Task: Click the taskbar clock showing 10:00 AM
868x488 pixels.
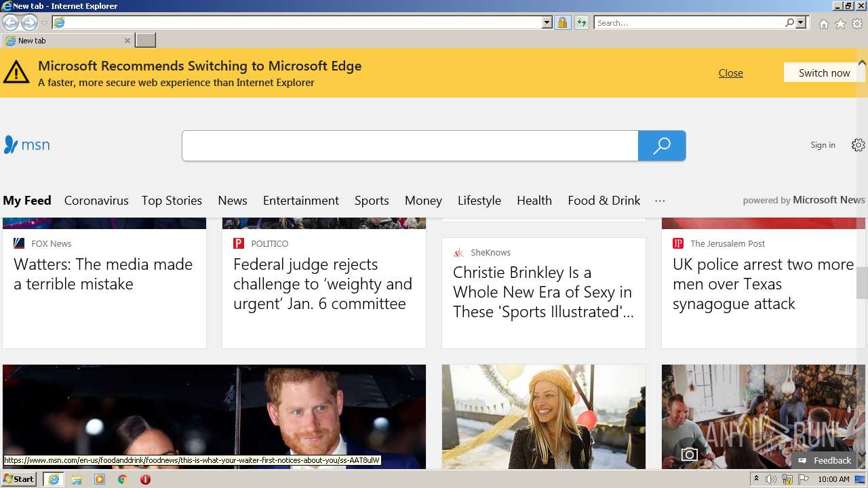Action: [x=833, y=479]
